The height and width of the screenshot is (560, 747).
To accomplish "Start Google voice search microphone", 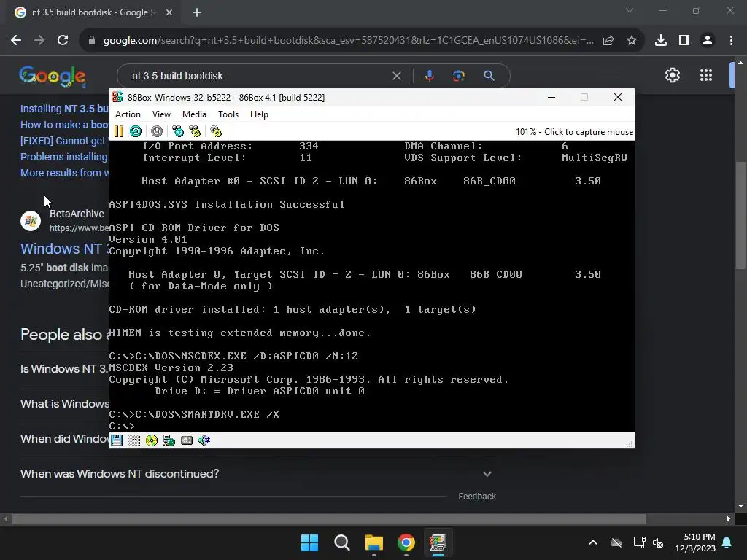I will 429,76.
